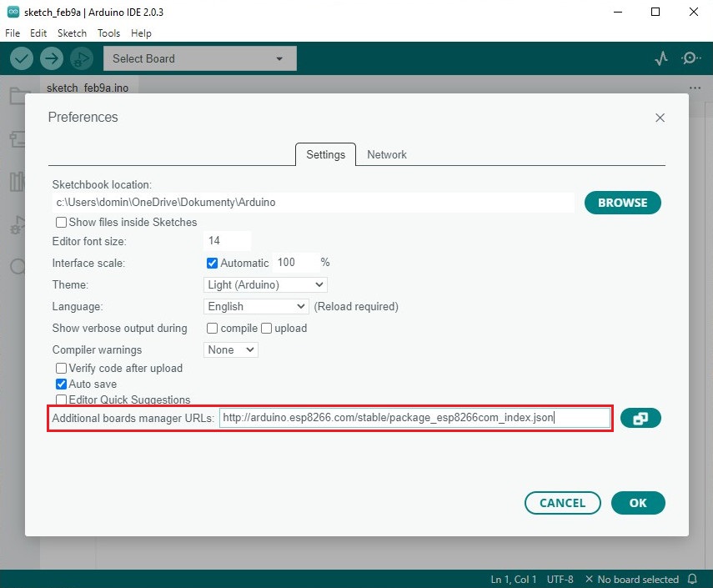Image resolution: width=713 pixels, height=588 pixels.
Task: Disable the Auto save checkbox
Action: point(61,384)
